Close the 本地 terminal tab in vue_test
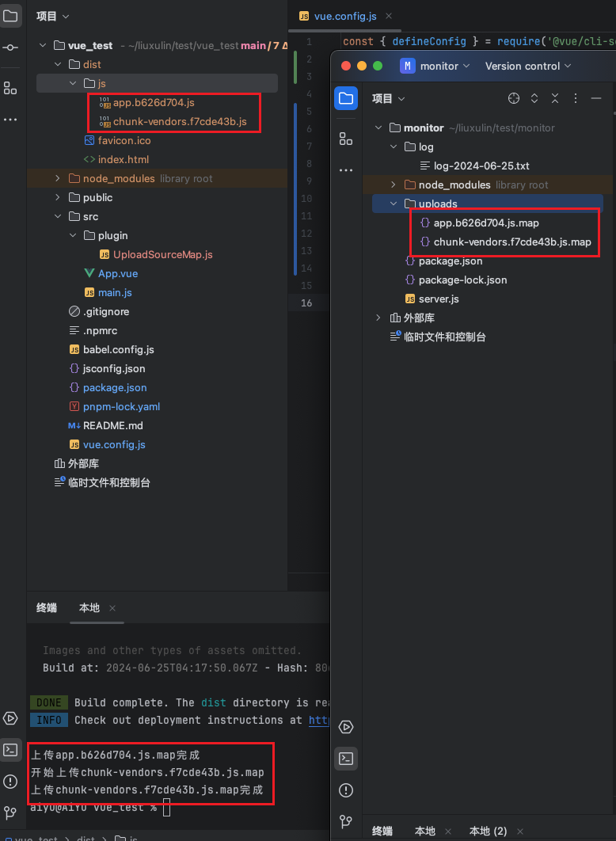The height and width of the screenshot is (841, 616). (112, 608)
